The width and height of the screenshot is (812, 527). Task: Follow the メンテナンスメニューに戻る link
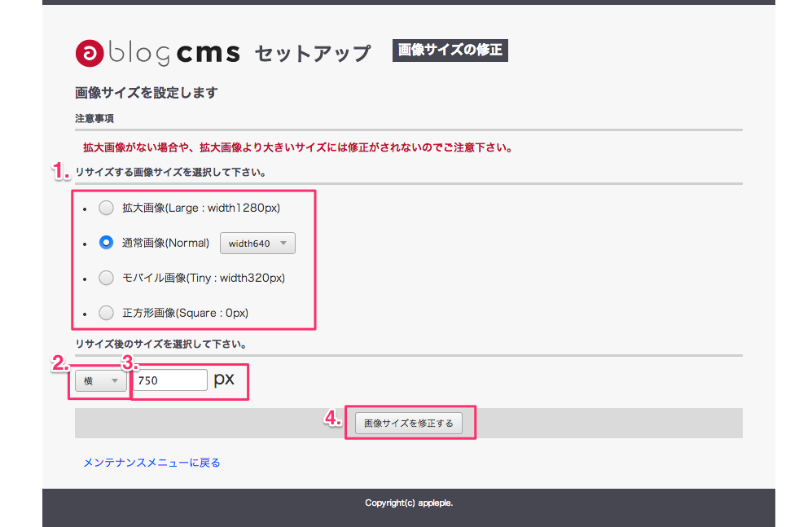click(x=151, y=463)
